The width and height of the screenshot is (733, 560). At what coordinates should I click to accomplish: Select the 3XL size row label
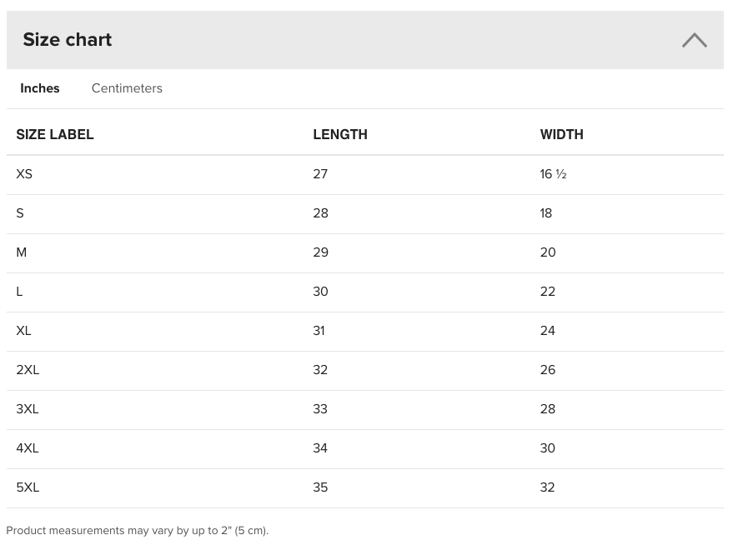[28, 409]
